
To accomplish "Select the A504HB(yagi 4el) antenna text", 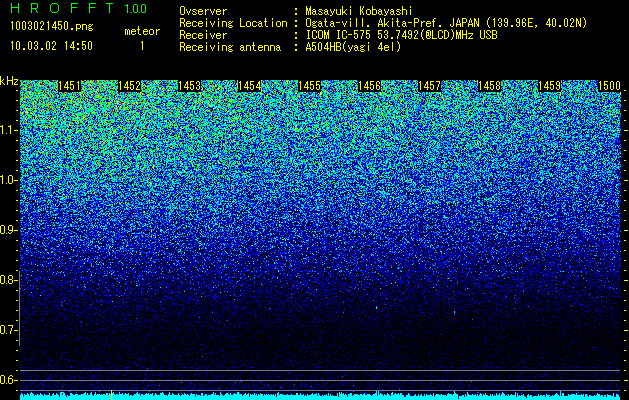I will [x=353, y=47].
